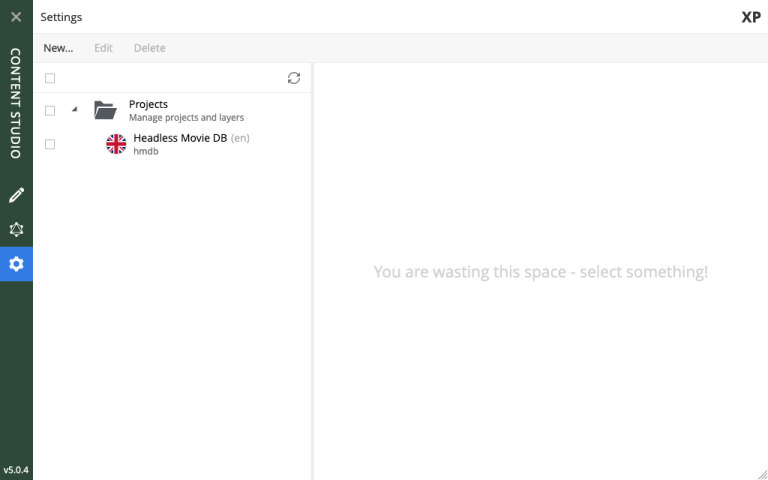Open the GraphQL icon in sidebar
The height and width of the screenshot is (480, 768).
pos(16,229)
